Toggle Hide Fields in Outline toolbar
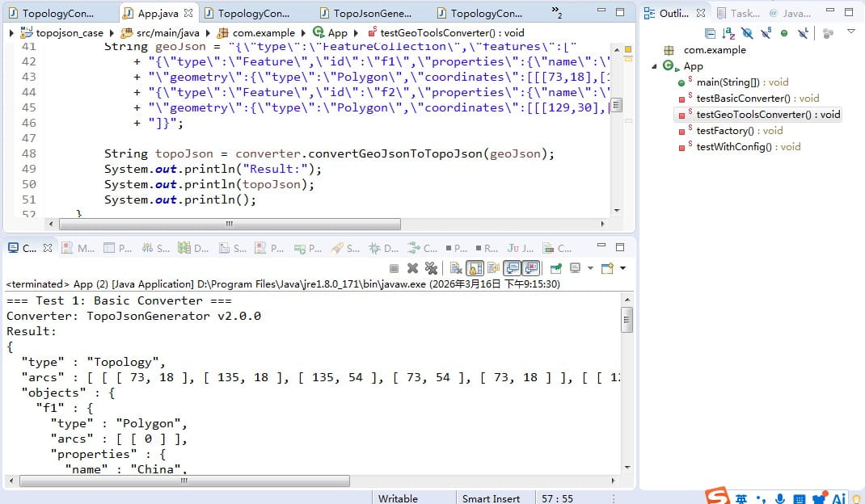Screen dimensions: 865x504 747,33
